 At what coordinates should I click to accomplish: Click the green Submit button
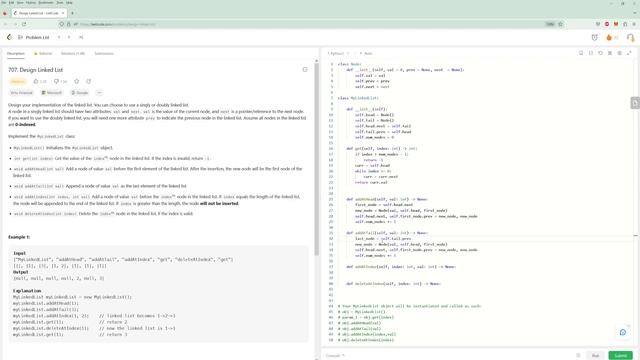pyautogui.click(x=620, y=356)
